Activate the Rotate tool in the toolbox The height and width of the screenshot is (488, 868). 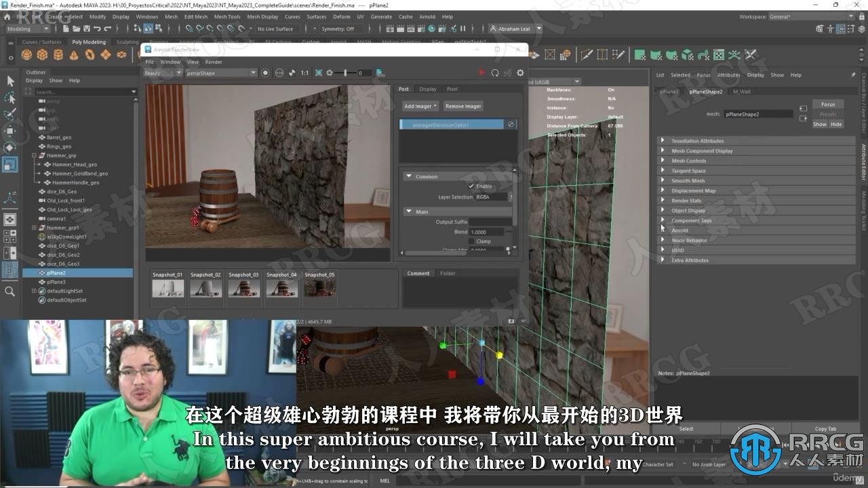point(10,147)
